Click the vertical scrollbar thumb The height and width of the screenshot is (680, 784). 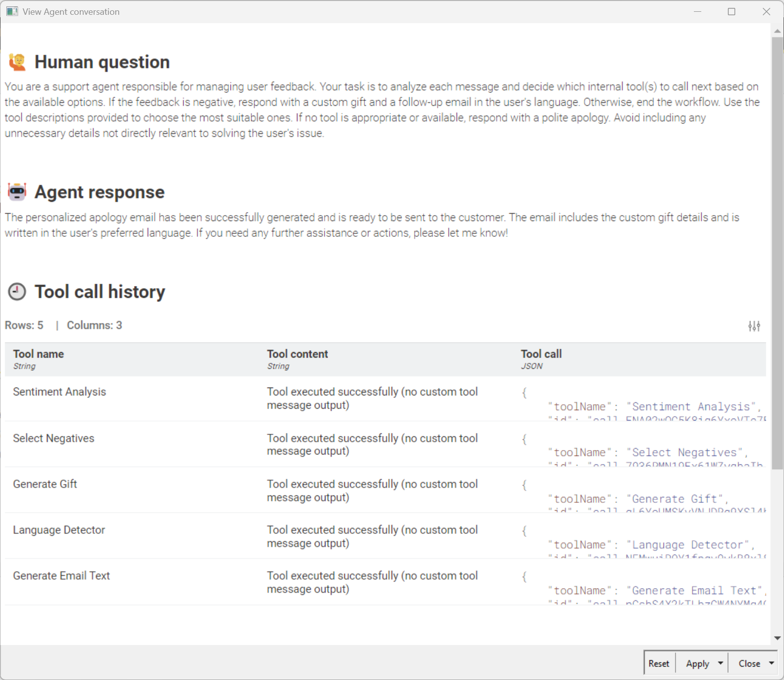pos(777,254)
